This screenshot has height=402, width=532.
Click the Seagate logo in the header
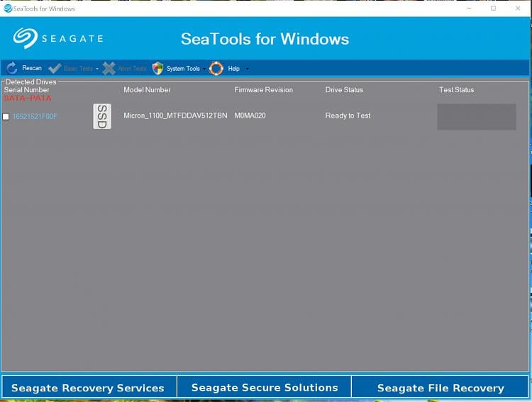tap(58, 38)
